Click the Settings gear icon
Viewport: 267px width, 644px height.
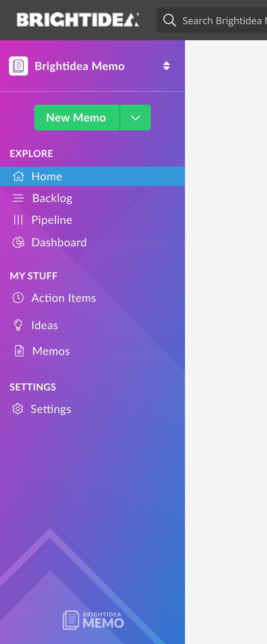pos(18,409)
